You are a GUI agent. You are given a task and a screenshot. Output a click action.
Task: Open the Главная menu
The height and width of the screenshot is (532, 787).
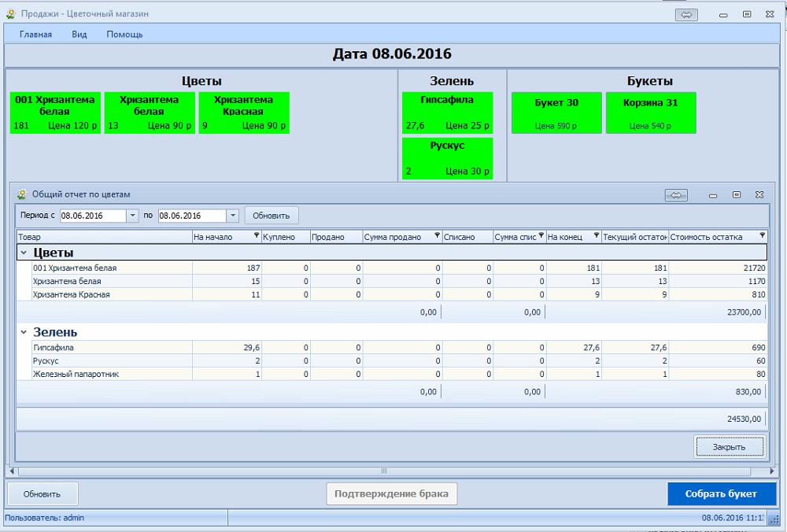point(35,34)
